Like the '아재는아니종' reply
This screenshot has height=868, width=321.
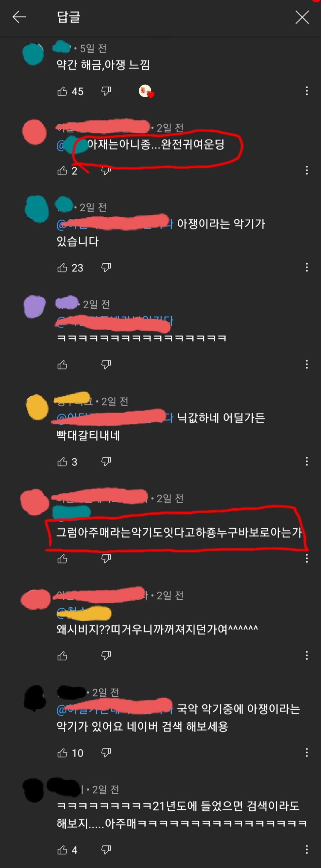[x=62, y=170]
